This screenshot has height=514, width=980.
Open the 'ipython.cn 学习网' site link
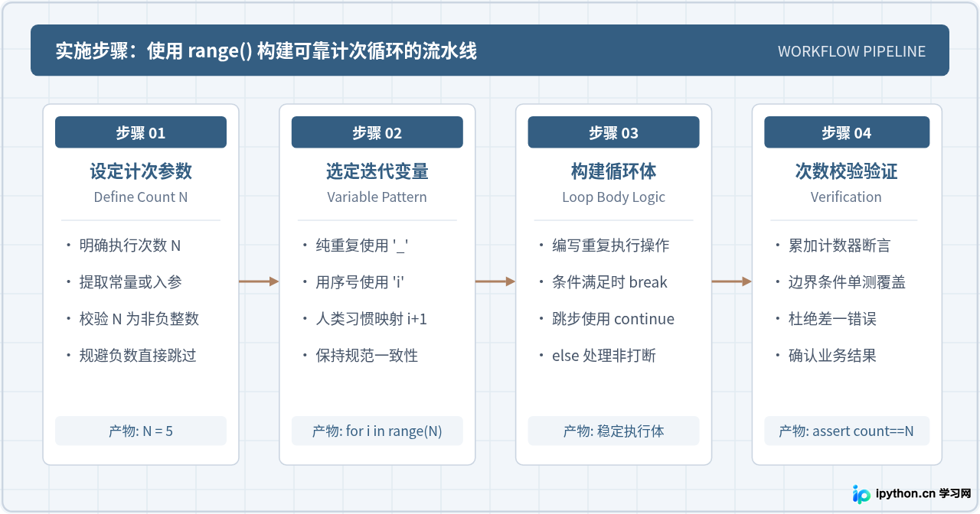click(x=923, y=493)
